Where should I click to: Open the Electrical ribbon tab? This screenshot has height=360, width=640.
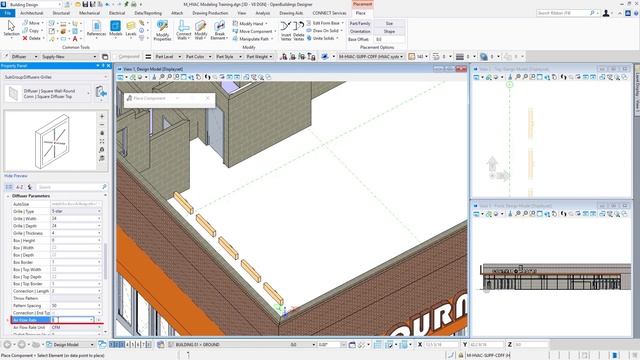tap(117, 13)
